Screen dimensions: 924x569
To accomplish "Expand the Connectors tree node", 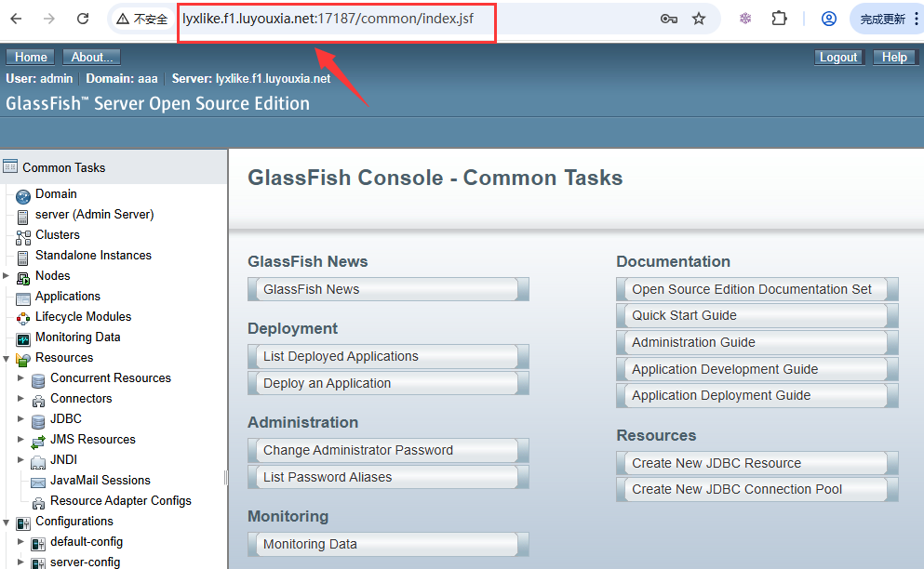I will (x=20, y=398).
